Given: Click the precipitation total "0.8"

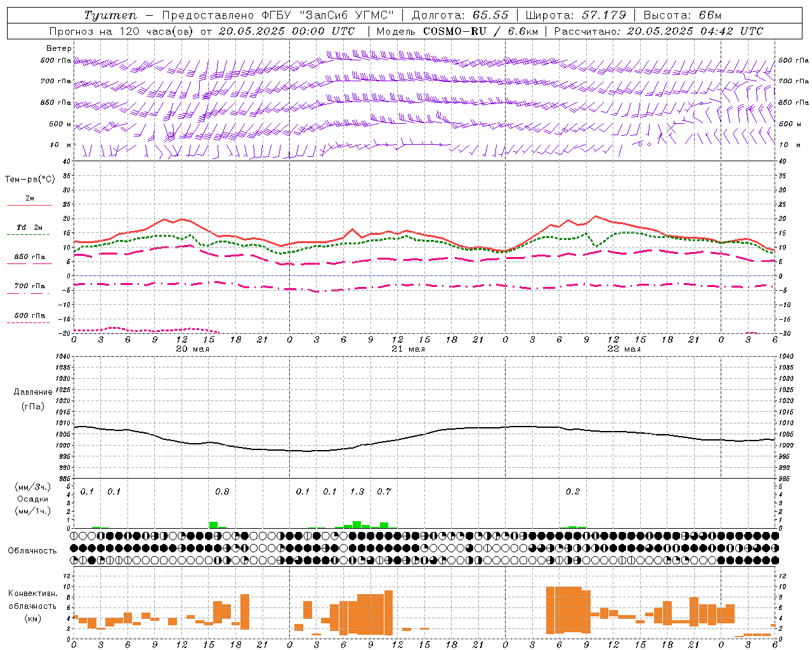Looking at the screenshot, I should 222,492.
